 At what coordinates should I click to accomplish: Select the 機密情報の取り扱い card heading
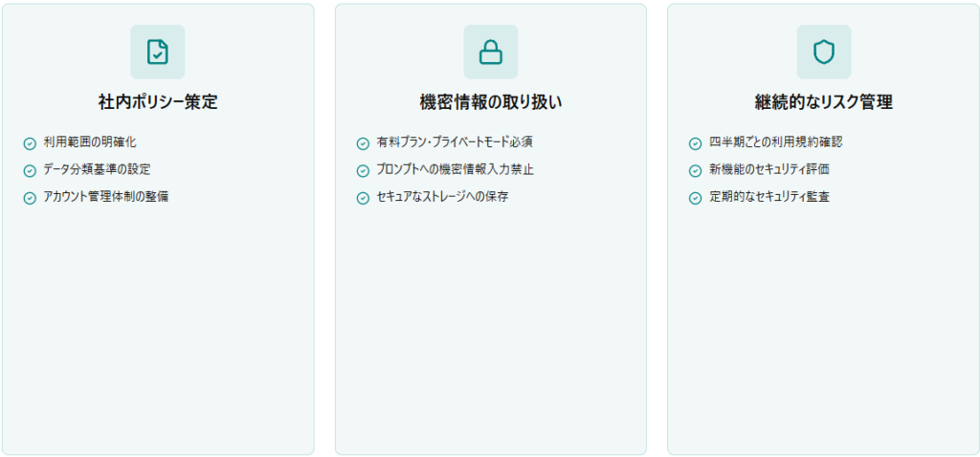(490, 102)
